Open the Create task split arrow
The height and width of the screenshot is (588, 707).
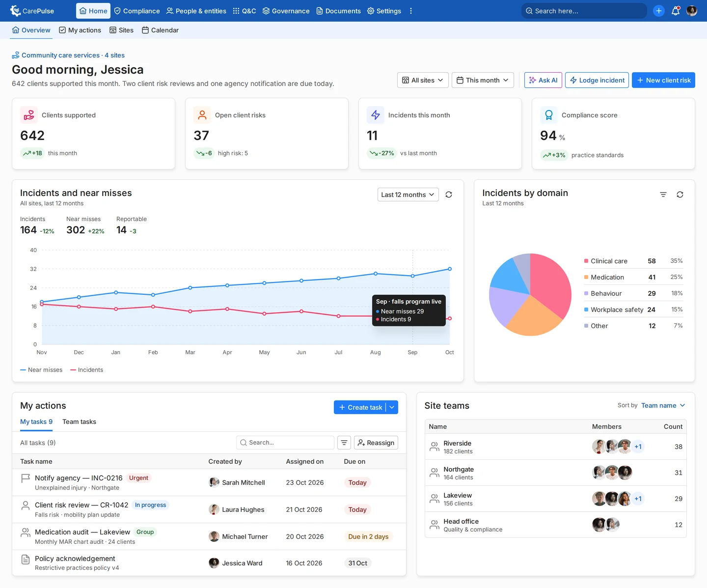392,407
